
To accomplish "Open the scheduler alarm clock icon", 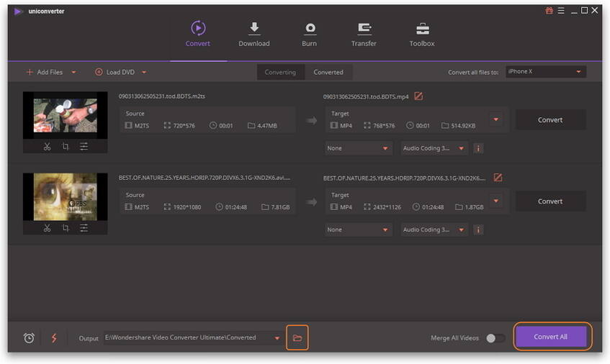I will (x=29, y=338).
